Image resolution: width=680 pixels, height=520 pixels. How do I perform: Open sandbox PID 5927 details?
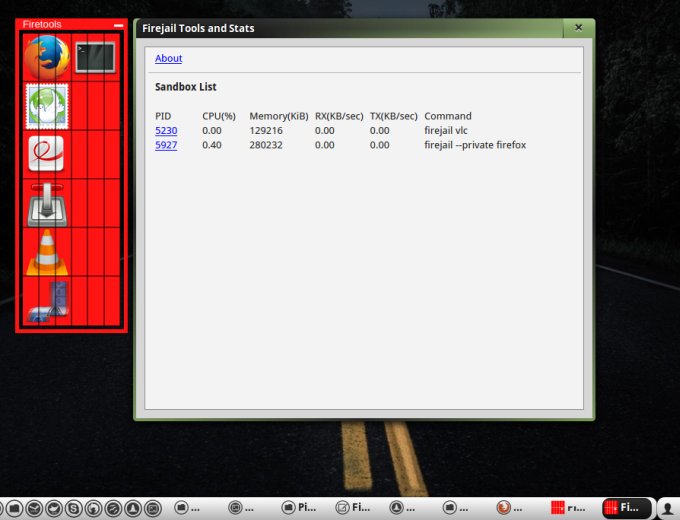166,145
